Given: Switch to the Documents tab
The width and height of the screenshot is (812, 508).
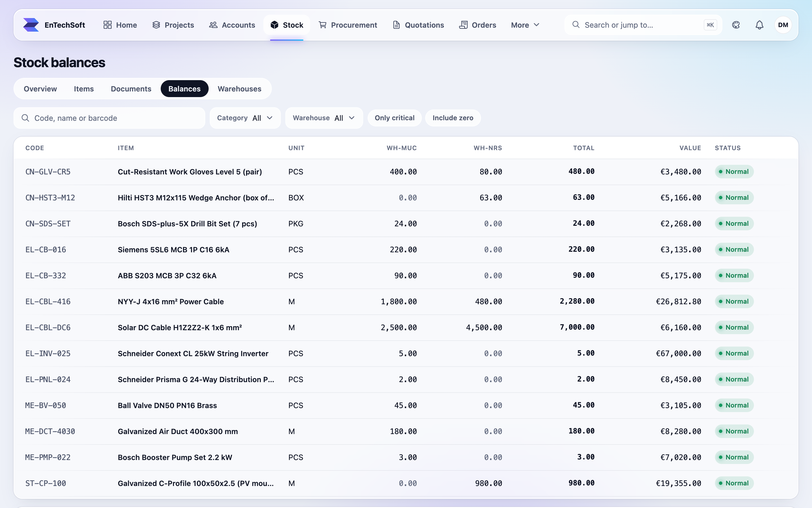Looking at the screenshot, I should click(x=131, y=89).
